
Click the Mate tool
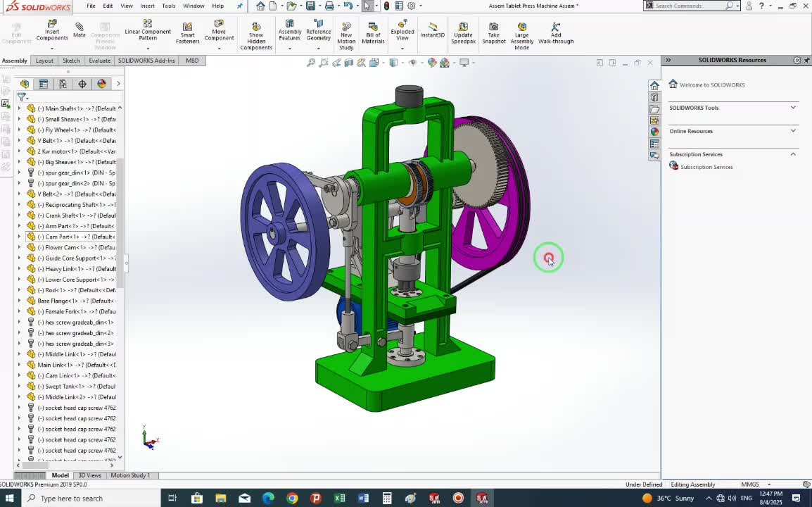coord(80,30)
